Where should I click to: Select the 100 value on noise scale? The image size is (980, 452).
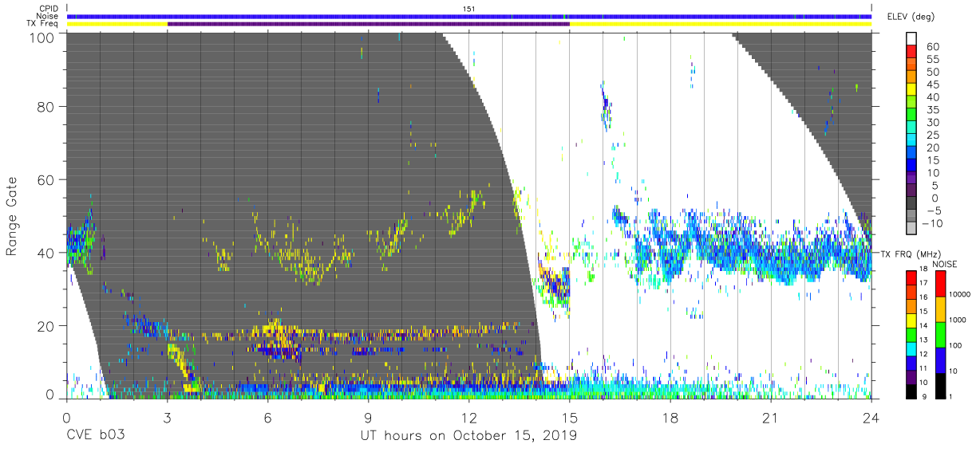click(956, 346)
